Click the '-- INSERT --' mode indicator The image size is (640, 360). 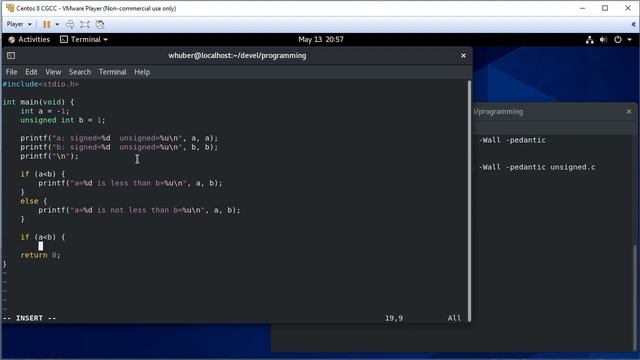click(29, 318)
